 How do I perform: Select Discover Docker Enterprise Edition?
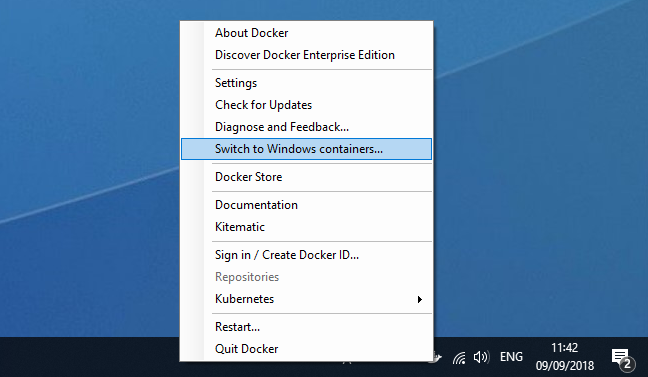[x=306, y=55]
